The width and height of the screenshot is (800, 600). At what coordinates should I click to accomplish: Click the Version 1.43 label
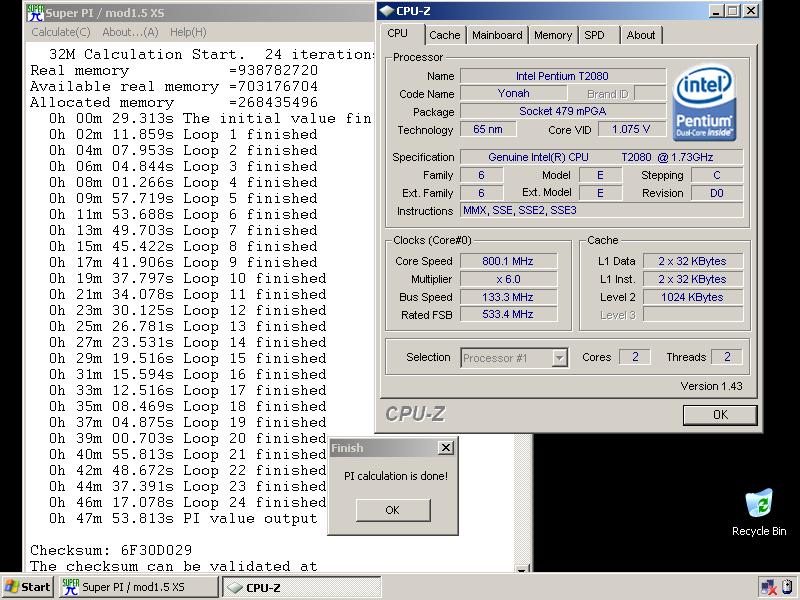click(x=711, y=386)
